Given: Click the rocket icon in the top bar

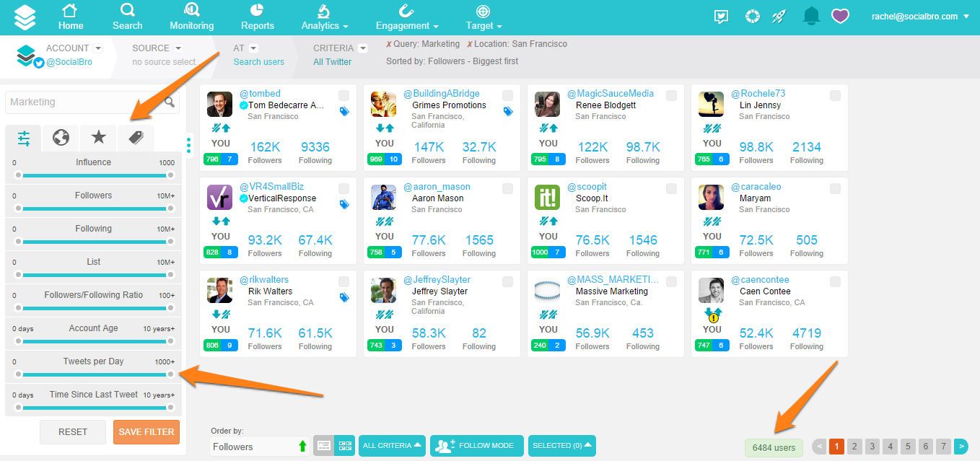Looking at the screenshot, I should 779,17.
